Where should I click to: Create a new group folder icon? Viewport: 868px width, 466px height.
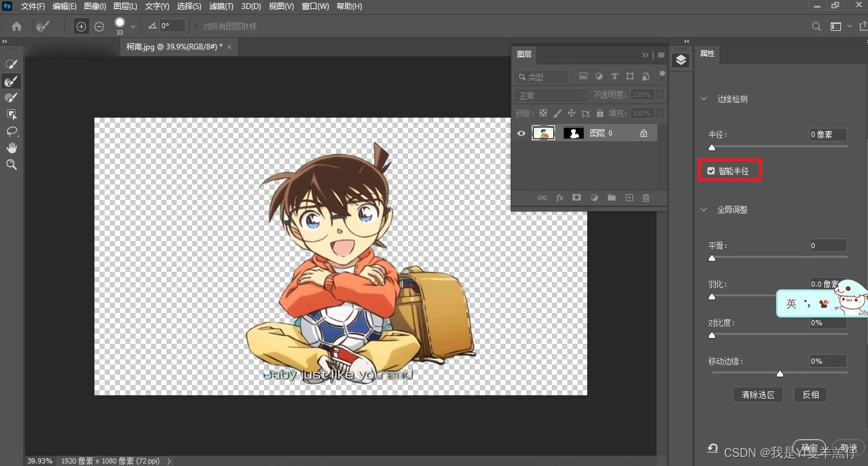612,198
